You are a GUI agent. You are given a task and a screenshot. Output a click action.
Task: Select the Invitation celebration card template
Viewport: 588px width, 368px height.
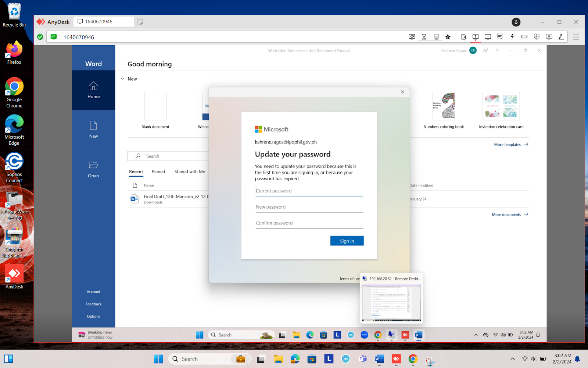coord(501,110)
